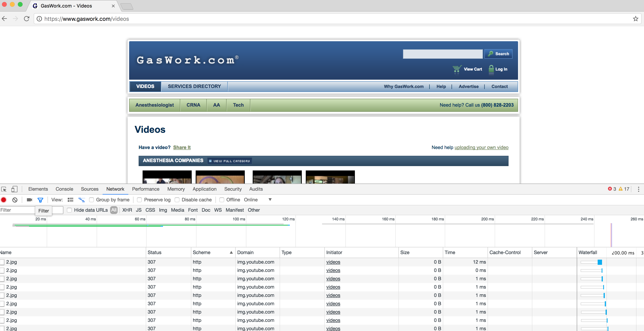The image size is (644, 331).
Task: Clear the network log icon
Action: coord(15,200)
